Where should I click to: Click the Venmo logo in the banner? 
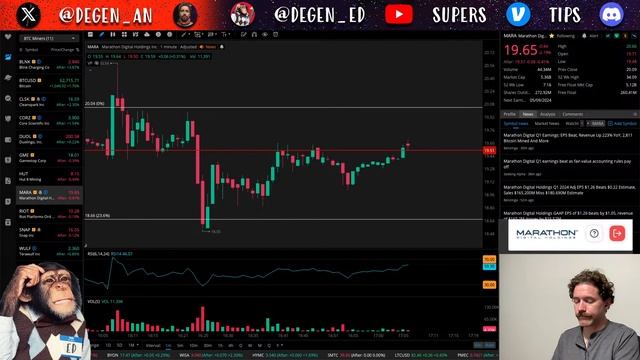[518, 15]
